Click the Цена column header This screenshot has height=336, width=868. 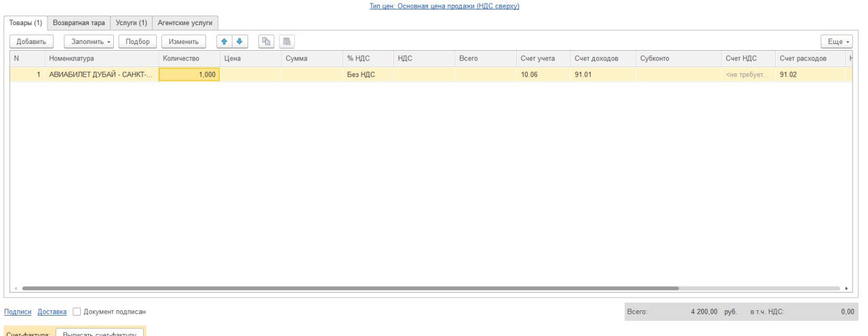coord(250,59)
